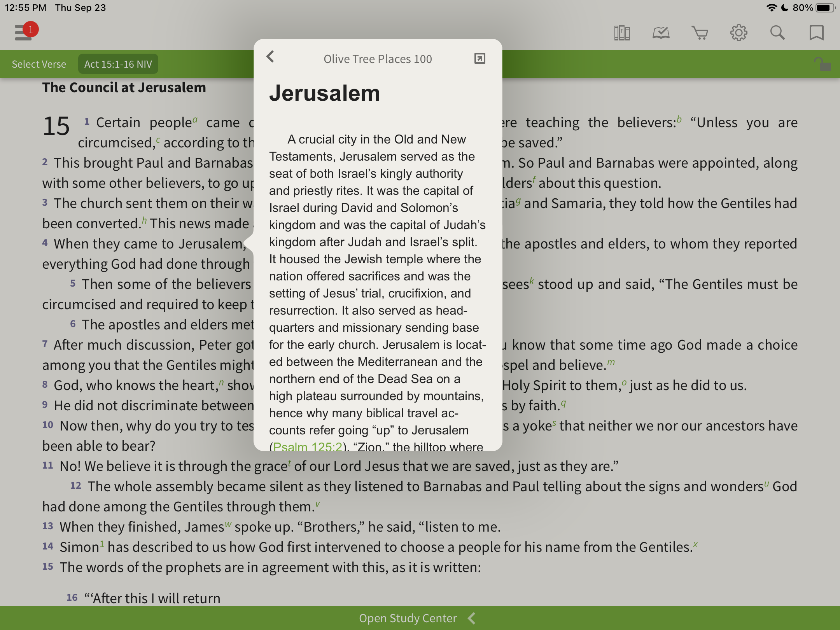Open the main hamburger menu
The image size is (840, 630).
pos(23,33)
